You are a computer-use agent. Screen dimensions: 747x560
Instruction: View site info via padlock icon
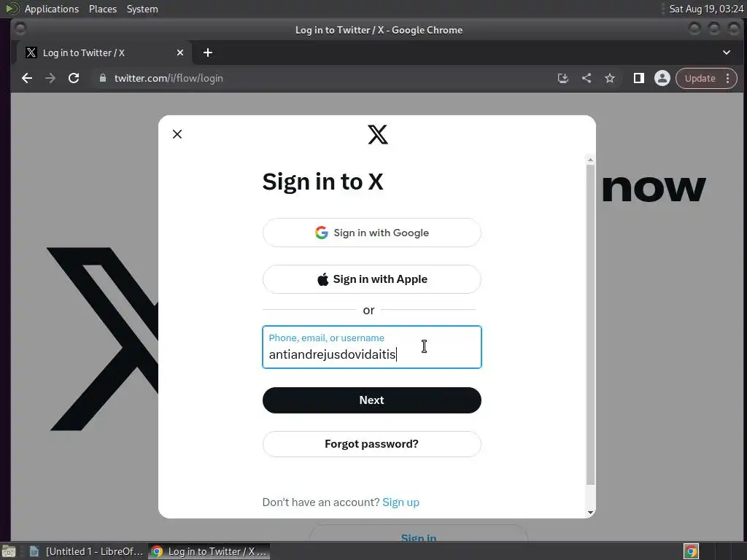tap(102, 78)
